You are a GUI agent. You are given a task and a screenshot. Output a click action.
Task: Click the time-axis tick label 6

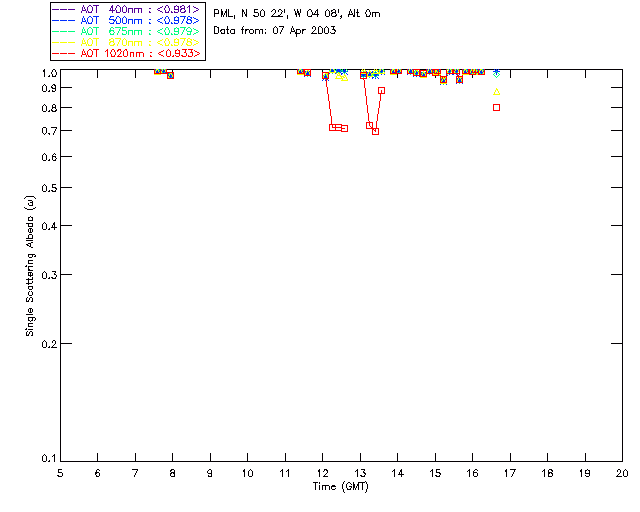tap(98, 474)
